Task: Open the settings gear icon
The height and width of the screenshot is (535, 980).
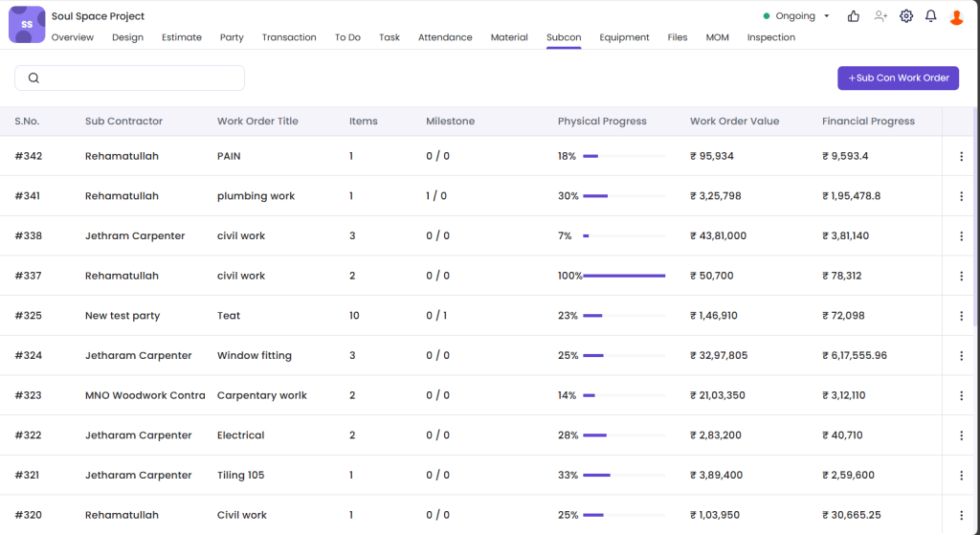Action: click(906, 16)
